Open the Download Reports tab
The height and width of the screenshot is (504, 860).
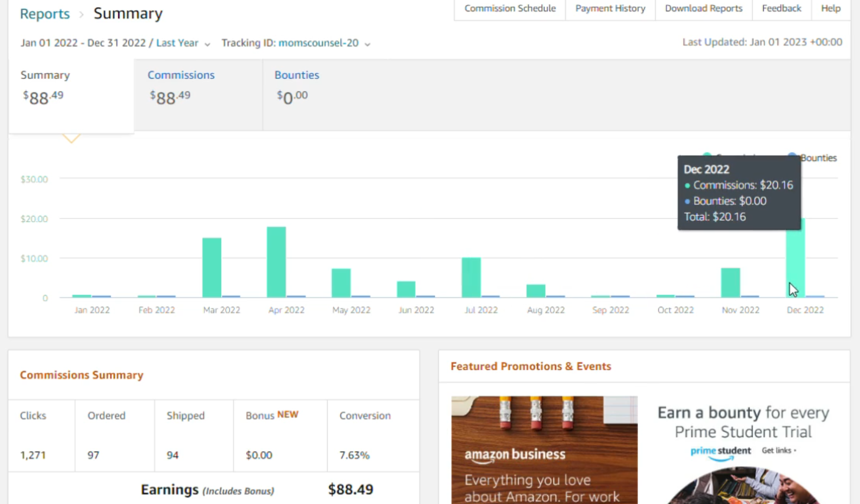pyautogui.click(x=704, y=9)
